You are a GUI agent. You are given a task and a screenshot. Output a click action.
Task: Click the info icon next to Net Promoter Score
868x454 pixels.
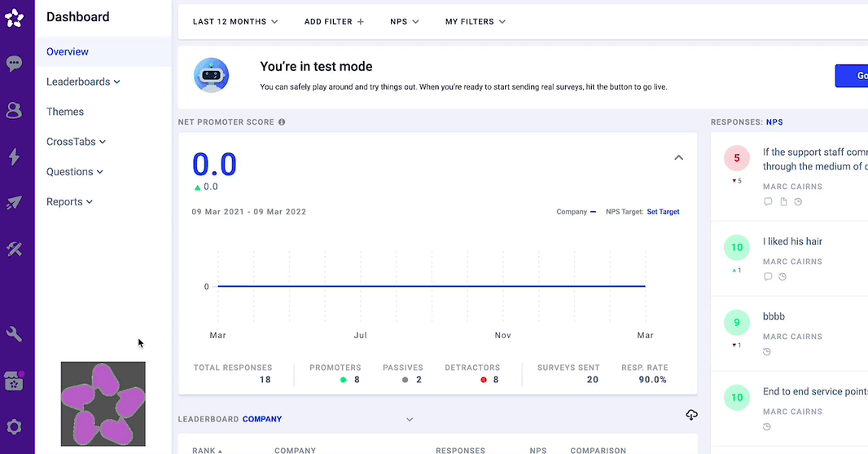282,122
